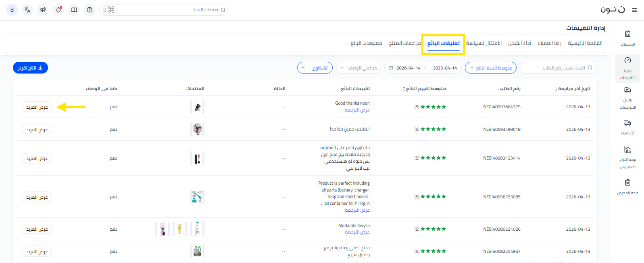Viewport: 644px width, 263px height.
Task: Click the order number search field
Action: (559, 68)
